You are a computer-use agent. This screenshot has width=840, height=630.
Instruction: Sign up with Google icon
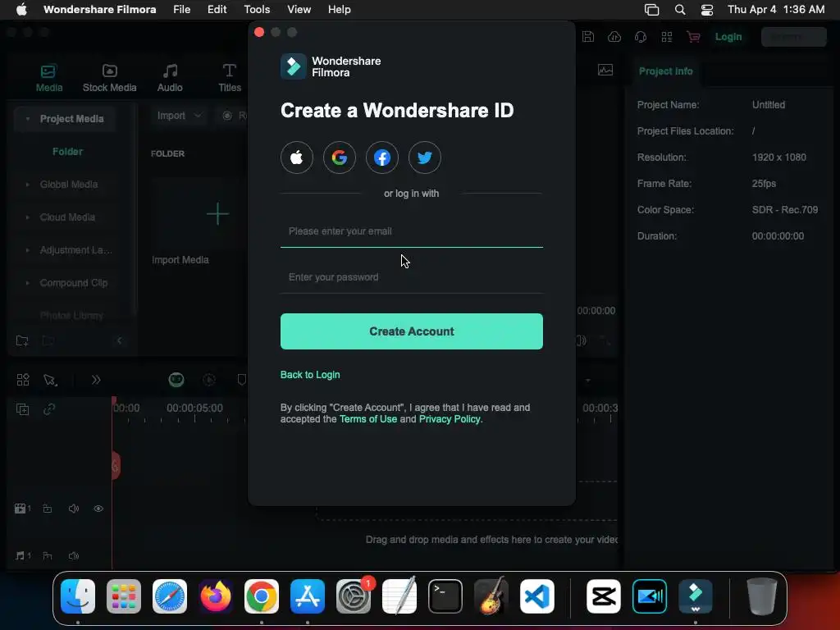tap(339, 157)
